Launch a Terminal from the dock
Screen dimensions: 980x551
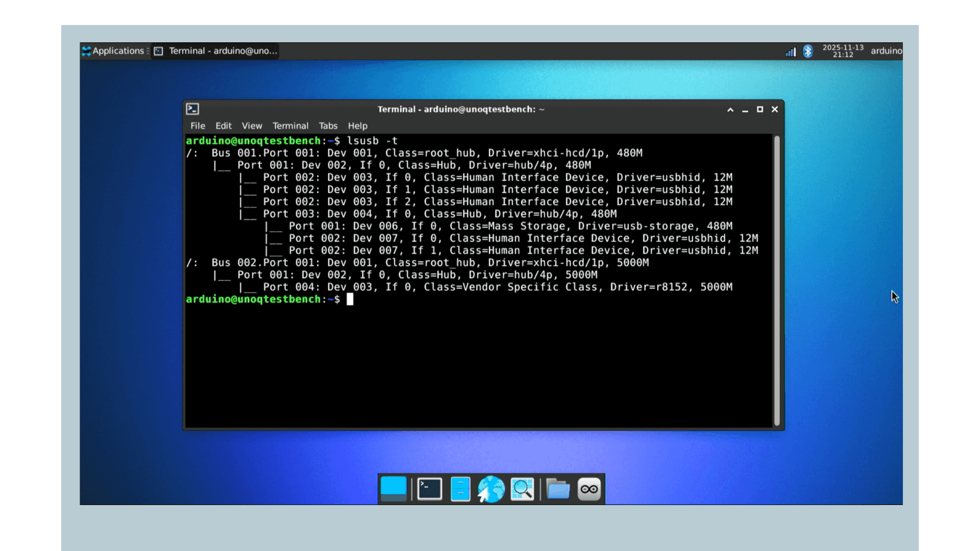coord(429,488)
